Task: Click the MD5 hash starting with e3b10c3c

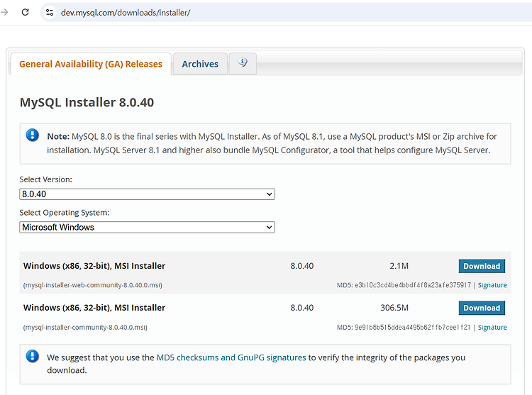Action: 413,285
